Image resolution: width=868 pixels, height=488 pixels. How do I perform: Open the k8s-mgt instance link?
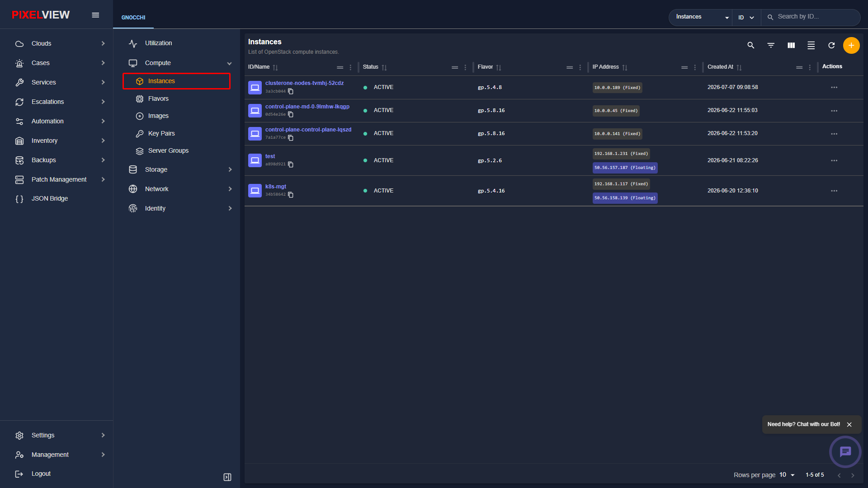tap(276, 187)
